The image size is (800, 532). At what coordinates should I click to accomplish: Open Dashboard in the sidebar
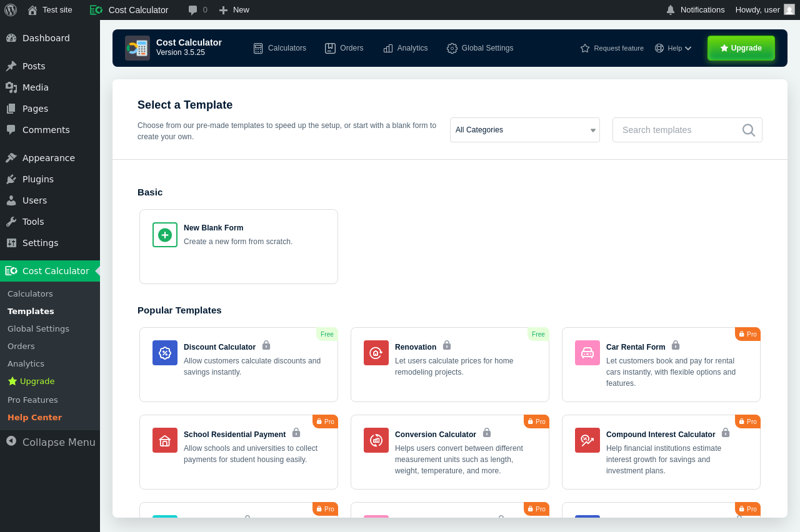point(50,38)
